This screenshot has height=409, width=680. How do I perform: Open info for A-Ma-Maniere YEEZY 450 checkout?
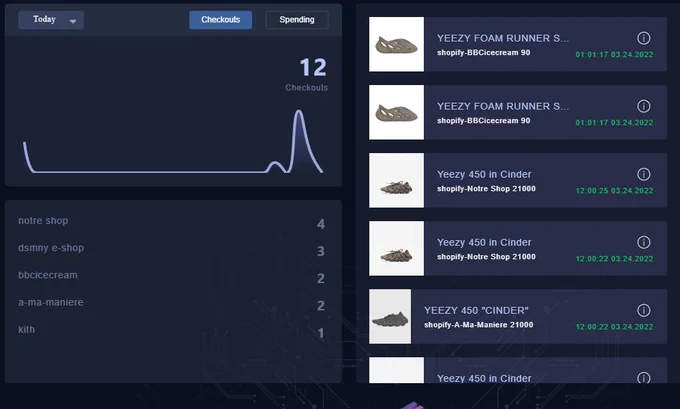pyautogui.click(x=644, y=311)
